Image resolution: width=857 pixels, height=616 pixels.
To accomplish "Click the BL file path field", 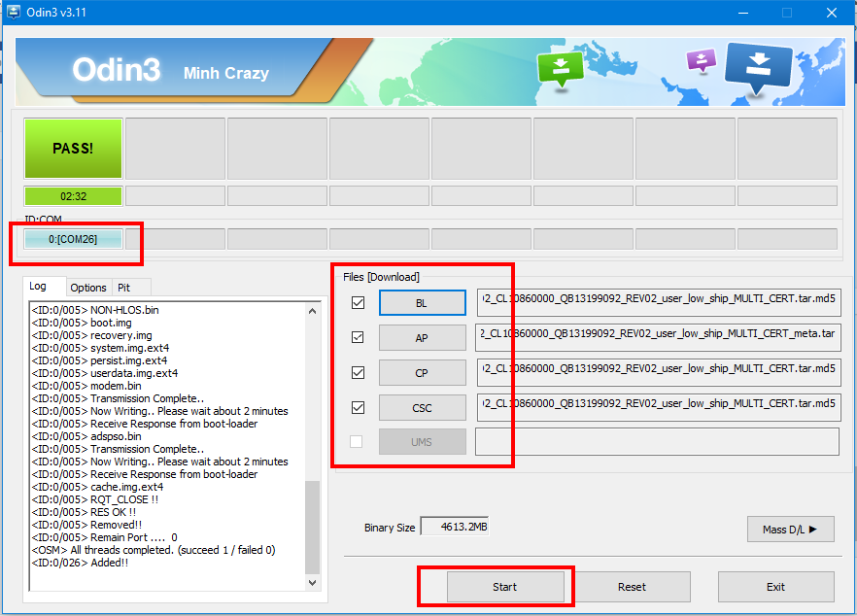I will pyautogui.click(x=658, y=303).
